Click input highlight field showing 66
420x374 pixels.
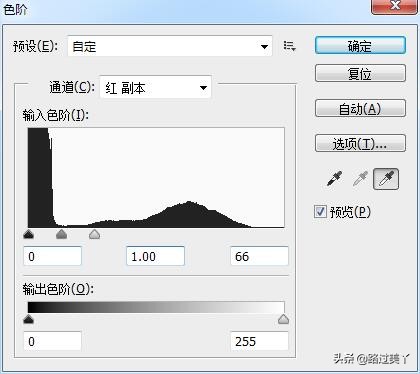pyautogui.click(x=259, y=256)
